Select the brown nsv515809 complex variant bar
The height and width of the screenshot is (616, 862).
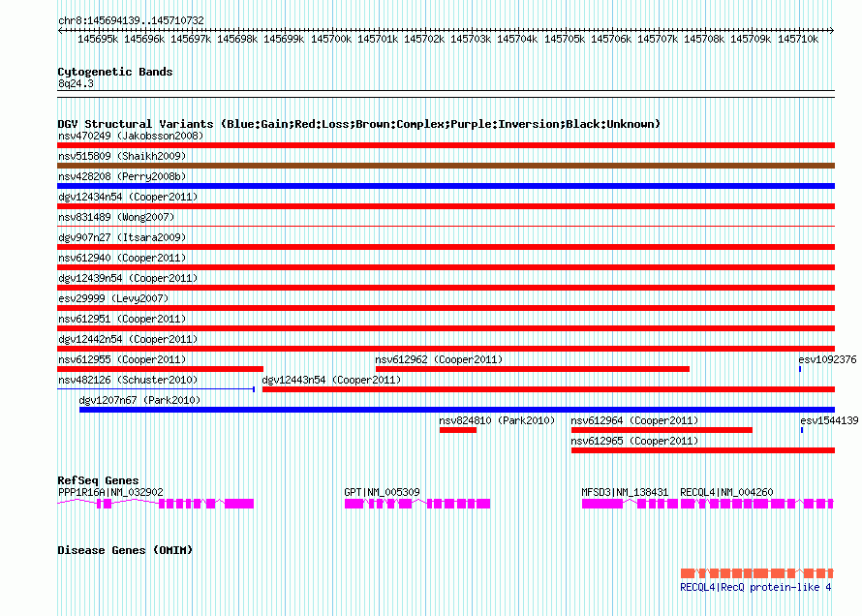tap(446, 166)
